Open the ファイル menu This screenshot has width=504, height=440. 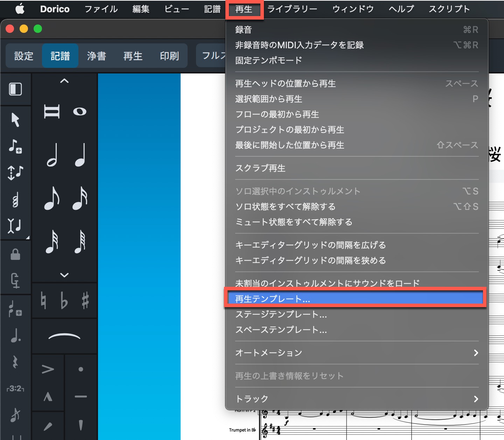(101, 9)
